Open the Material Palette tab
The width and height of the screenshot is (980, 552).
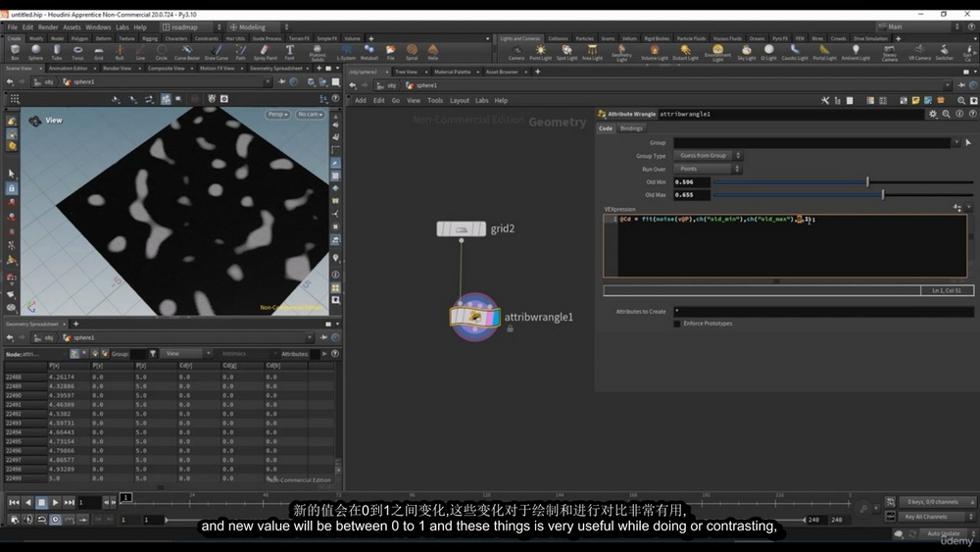click(x=453, y=72)
